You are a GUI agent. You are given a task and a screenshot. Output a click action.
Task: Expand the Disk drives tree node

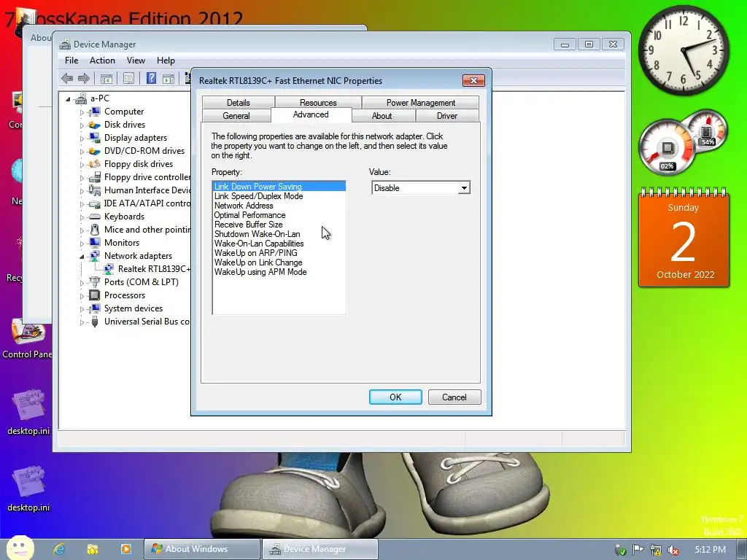[x=82, y=125]
